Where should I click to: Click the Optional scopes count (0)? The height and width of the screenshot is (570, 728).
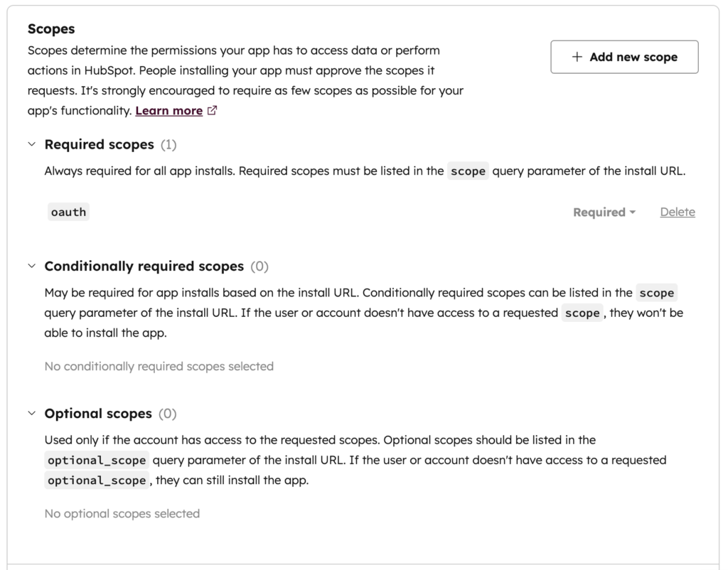click(168, 413)
